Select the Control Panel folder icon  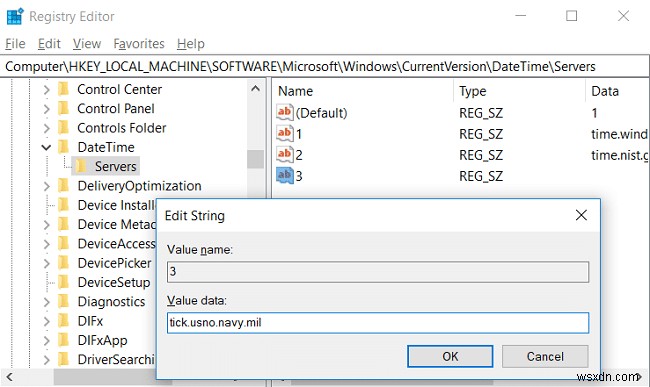[x=63, y=108]
